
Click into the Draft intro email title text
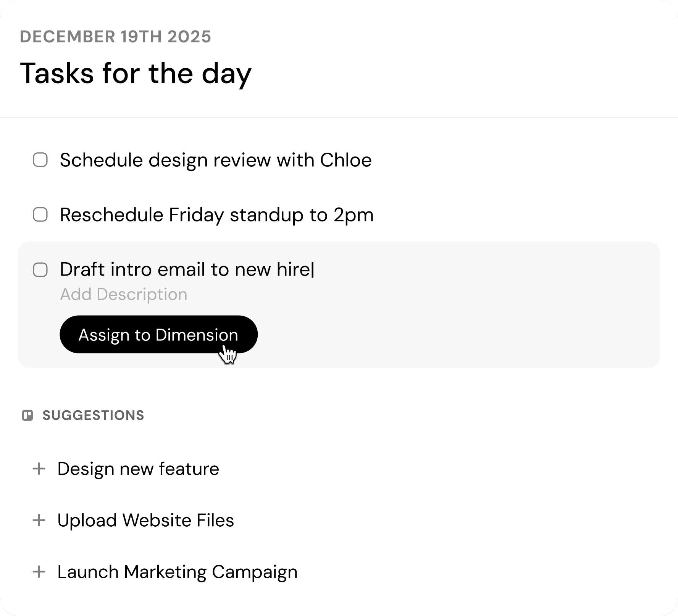point(186,269)
